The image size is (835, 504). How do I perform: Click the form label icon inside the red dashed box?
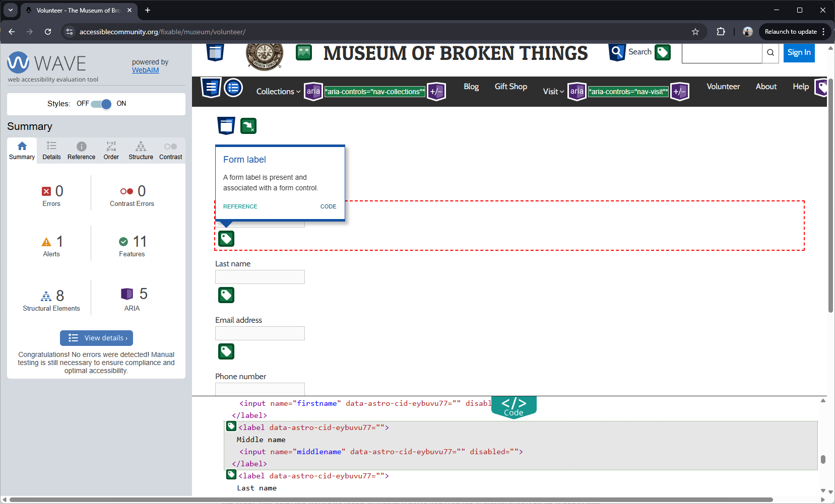click(226, 239)
